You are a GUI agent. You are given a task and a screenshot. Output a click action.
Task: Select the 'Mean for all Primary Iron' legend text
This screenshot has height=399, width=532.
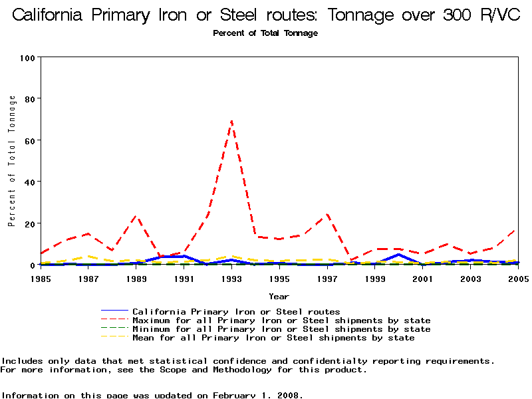pyautogui.click(x=273, y=338)
